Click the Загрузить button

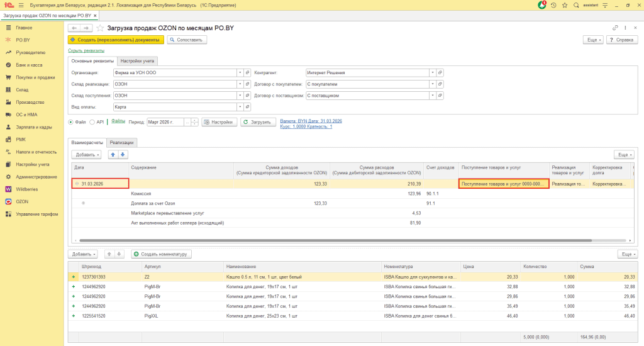tap(257, 122)
